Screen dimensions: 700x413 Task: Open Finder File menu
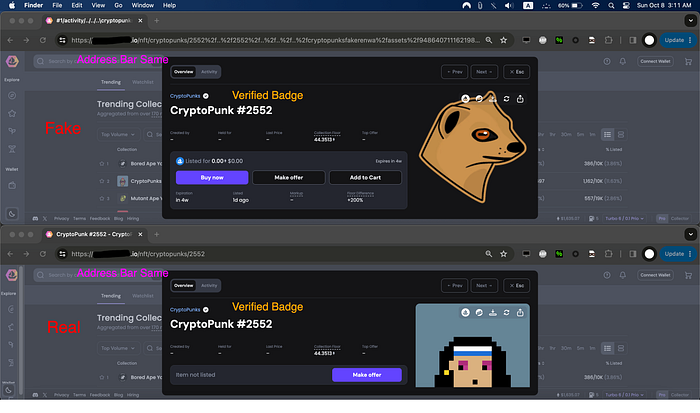(x=57, y=5)
